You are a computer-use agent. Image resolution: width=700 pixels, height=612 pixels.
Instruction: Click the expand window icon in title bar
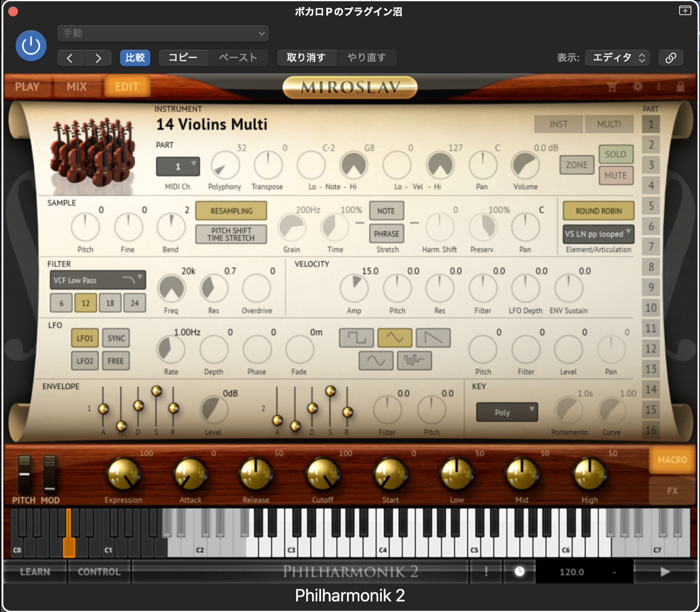[685, 10]
